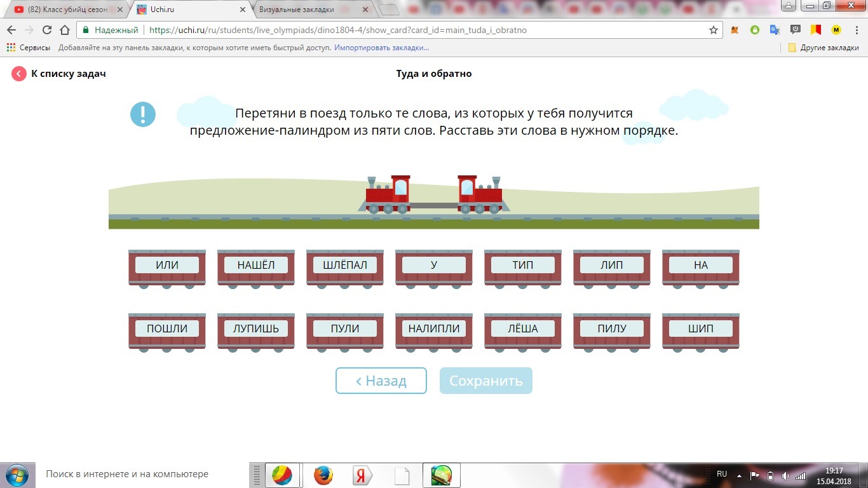
Task: Click the blue exclamation mark hint icon
Action: tap(143, 114)
